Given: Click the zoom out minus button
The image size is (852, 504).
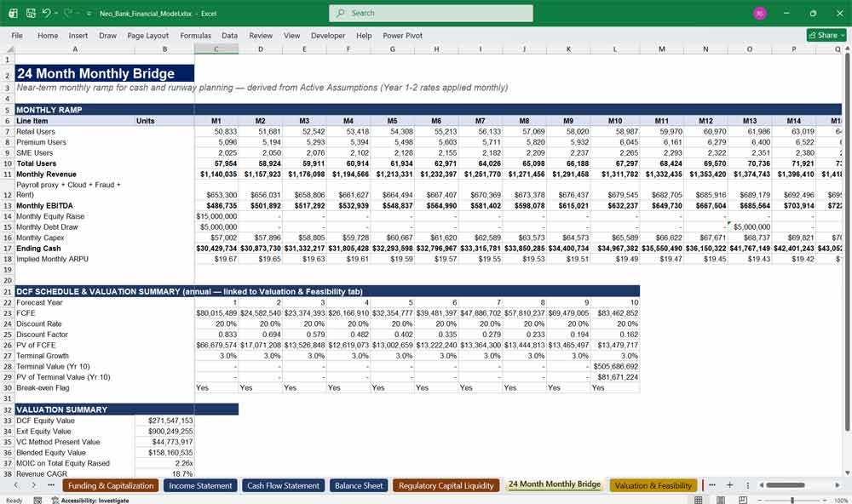Looking at the screenshot, I should pyautogui.click(x=760, y=500).
